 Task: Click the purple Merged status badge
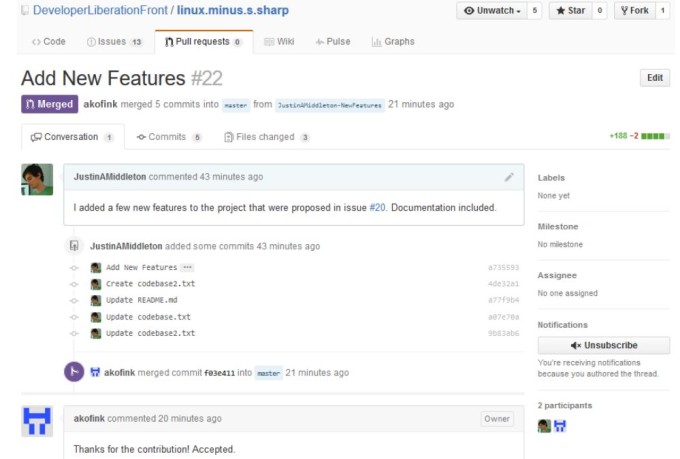pos(49,104)
